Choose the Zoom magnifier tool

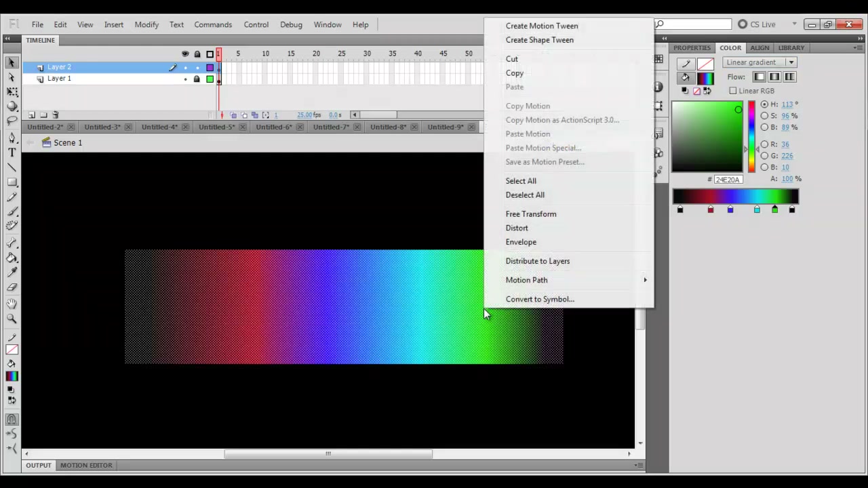(12, 319)
